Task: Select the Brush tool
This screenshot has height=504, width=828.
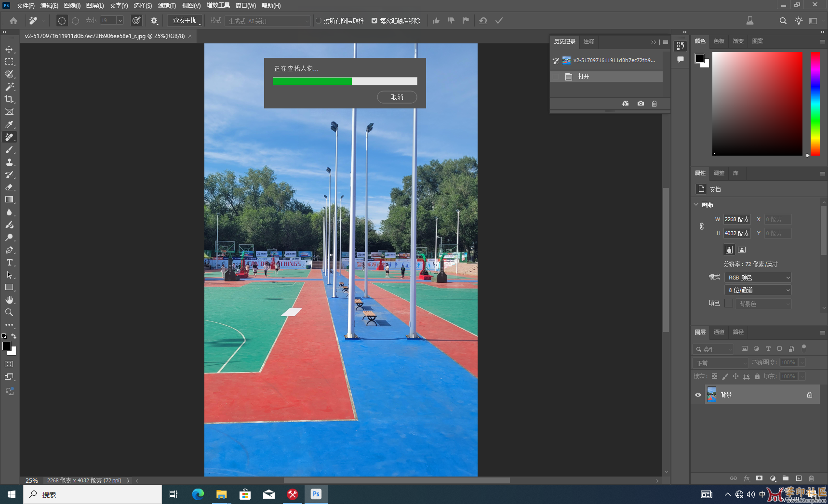Action: (9, 149)
